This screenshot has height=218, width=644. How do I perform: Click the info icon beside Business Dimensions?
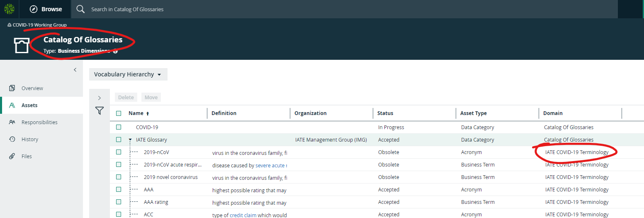(115, 51)
